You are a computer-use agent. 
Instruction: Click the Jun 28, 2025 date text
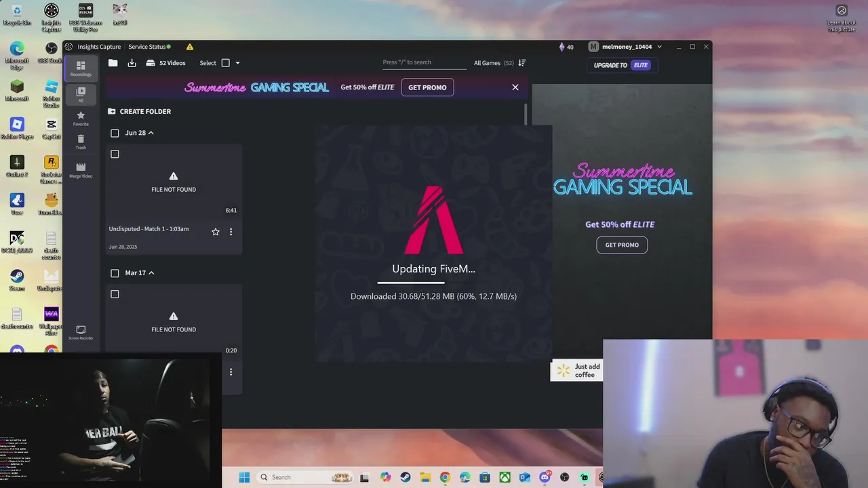click(123, 247)
